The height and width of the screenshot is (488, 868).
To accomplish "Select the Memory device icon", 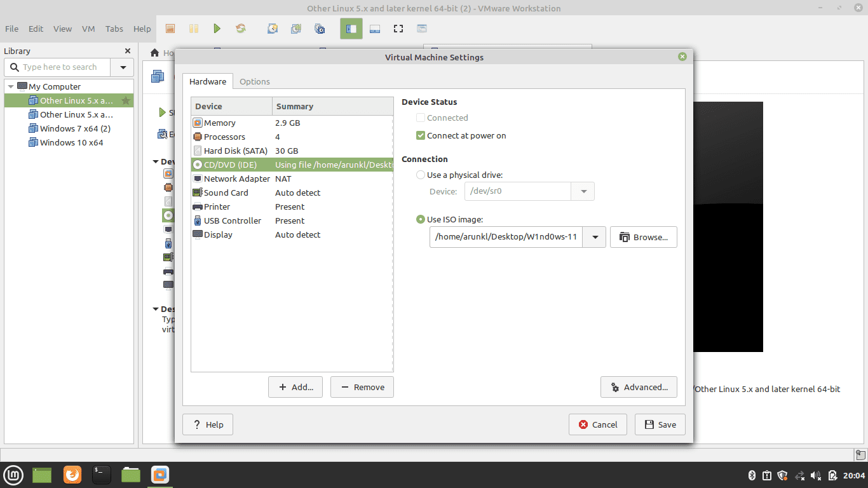I will click(198, 123).
